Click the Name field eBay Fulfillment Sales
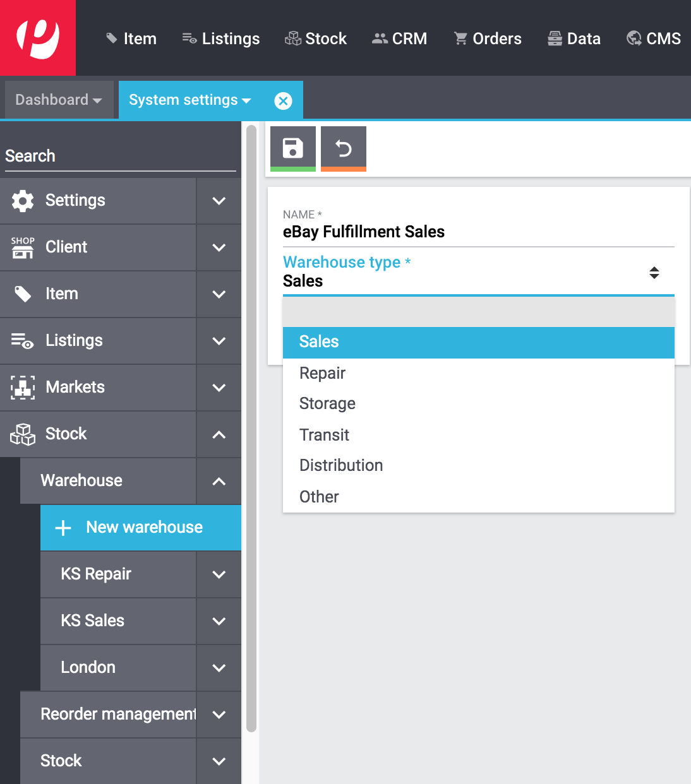 point(479,232)
